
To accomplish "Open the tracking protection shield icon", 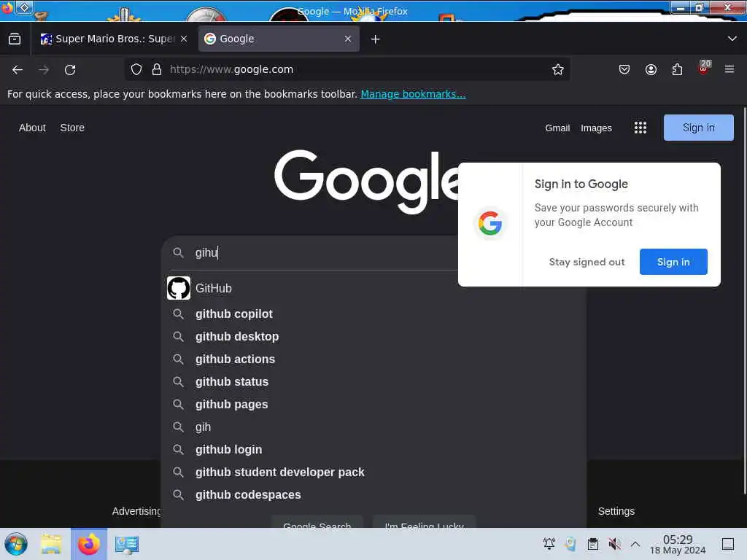I will pos(136,69).
